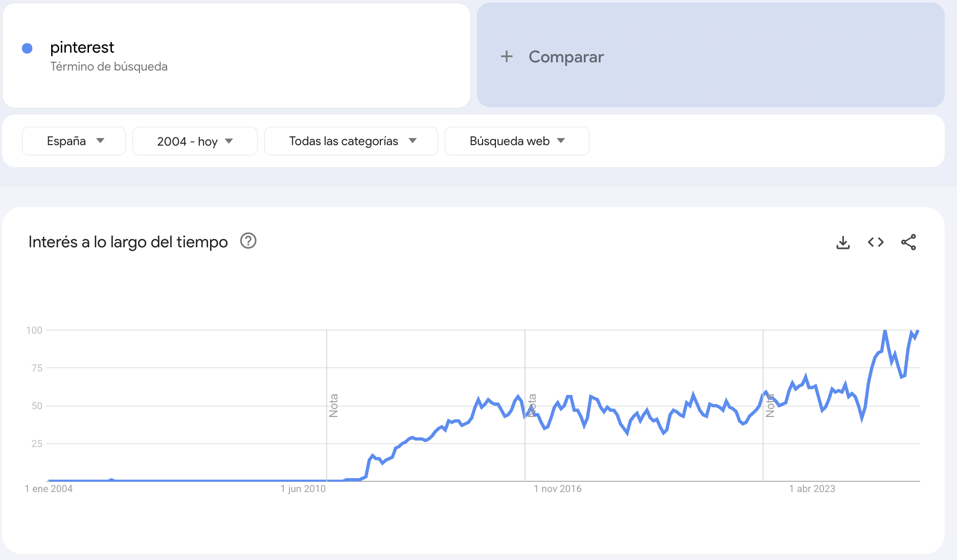The height and width of the screenshot is (560, 957).
Task: Click the Comparar button
Action: point(566,57)
